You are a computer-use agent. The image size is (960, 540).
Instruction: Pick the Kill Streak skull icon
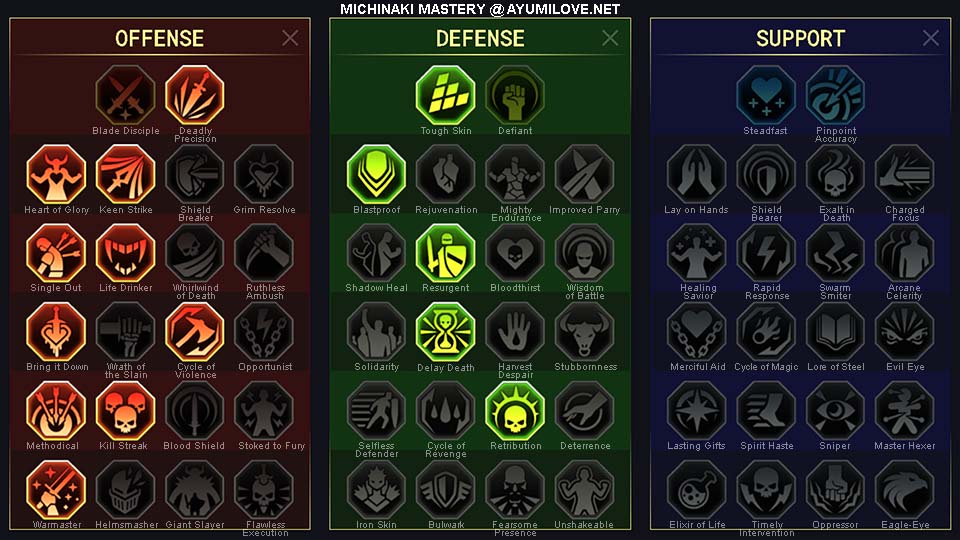pos(126,411)
